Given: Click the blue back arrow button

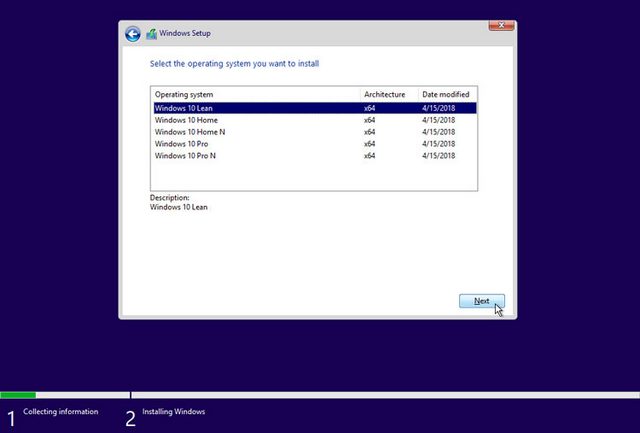Looking at the screenshot, I should 133,34.
